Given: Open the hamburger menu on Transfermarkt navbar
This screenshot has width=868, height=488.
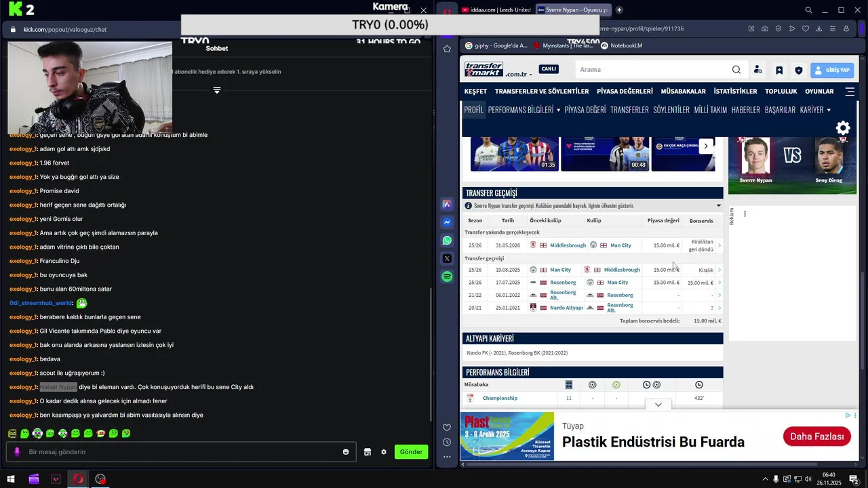Looking at the screenshot, I should click(850, 91).
